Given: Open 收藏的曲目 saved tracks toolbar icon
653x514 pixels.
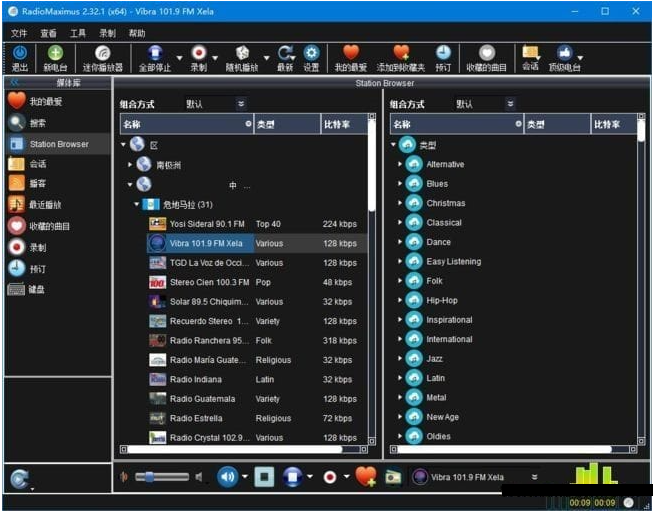Looking at the screenshot, I should coord(486,53).
